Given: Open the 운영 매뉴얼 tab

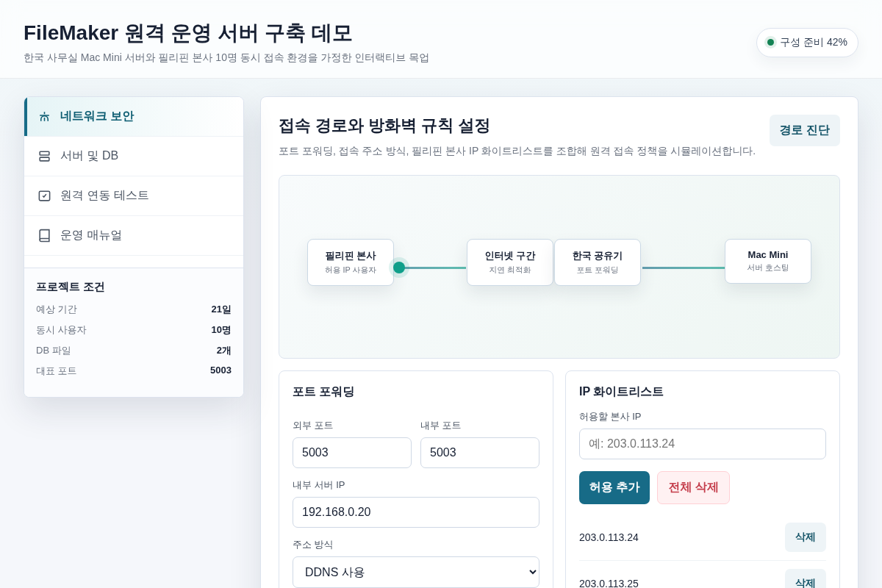Looking at the screenshot, I should point(134,236).
